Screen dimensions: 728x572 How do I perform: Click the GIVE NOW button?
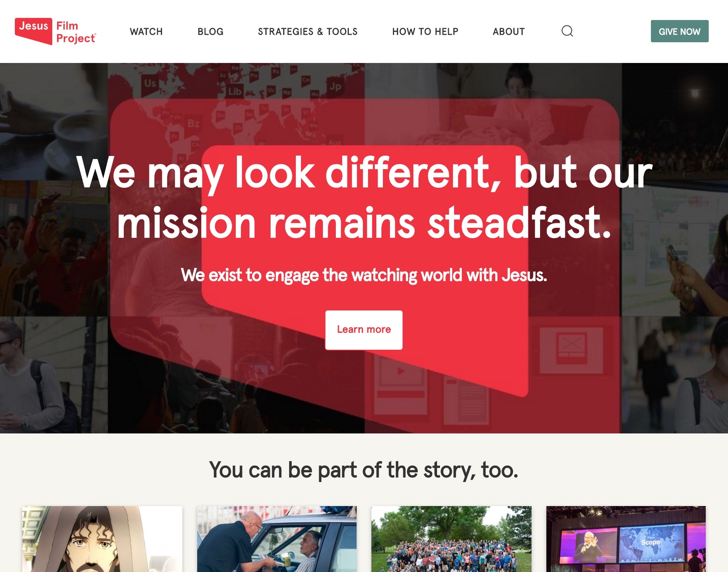(x=679, y=31)
